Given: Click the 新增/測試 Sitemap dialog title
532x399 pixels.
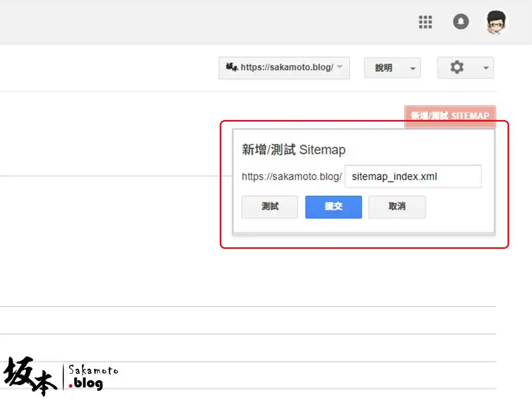Looking at the screenshot, I should click(293, 150).
